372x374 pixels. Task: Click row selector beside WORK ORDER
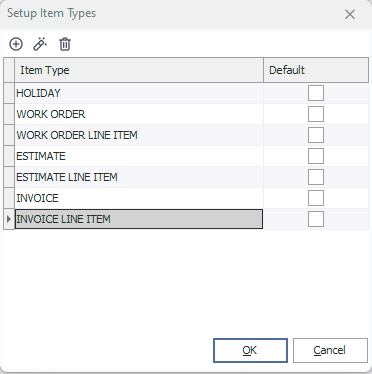tap(9, 114)
